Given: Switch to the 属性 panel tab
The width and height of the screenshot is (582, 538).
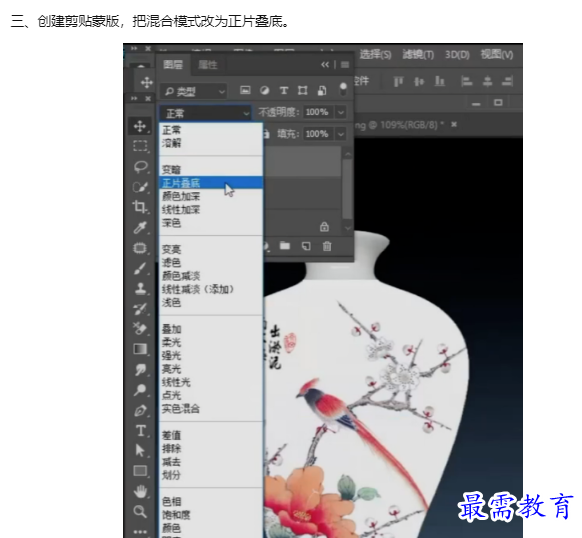Looking at the screenshot, I should pyautogui.click(x=208, y=65).
